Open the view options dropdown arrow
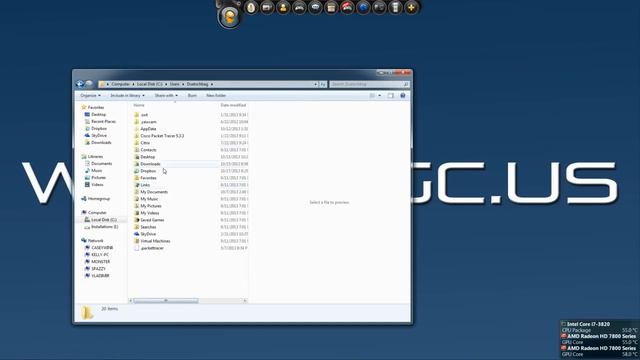The width and height of the screenshot is (640, 360). pyautogui.click(x=380, y=96)
